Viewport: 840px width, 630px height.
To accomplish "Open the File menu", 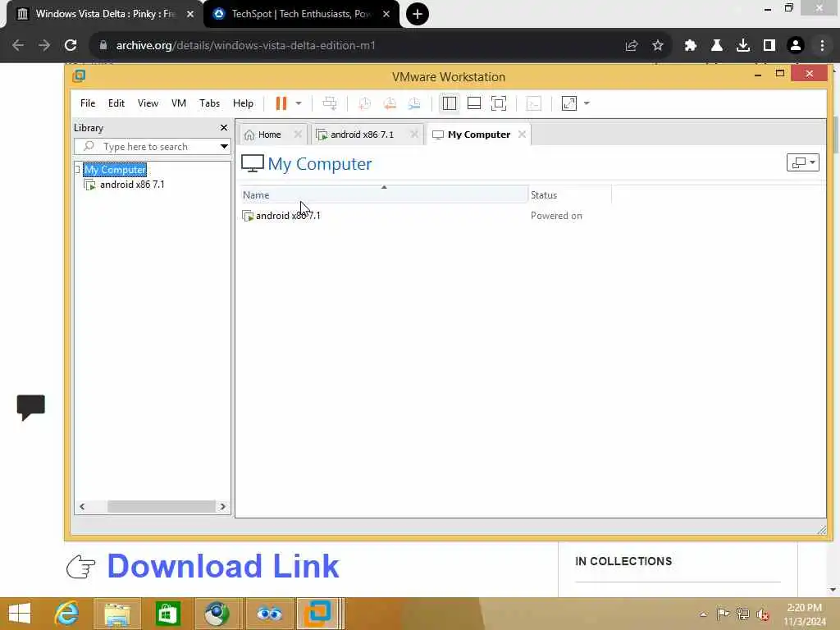I will point(88,103).
